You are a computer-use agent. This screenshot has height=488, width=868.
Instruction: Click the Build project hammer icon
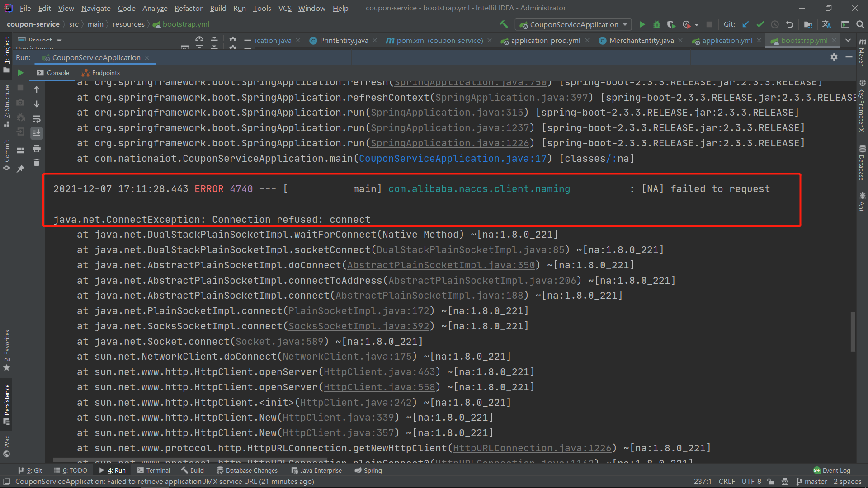504,24
